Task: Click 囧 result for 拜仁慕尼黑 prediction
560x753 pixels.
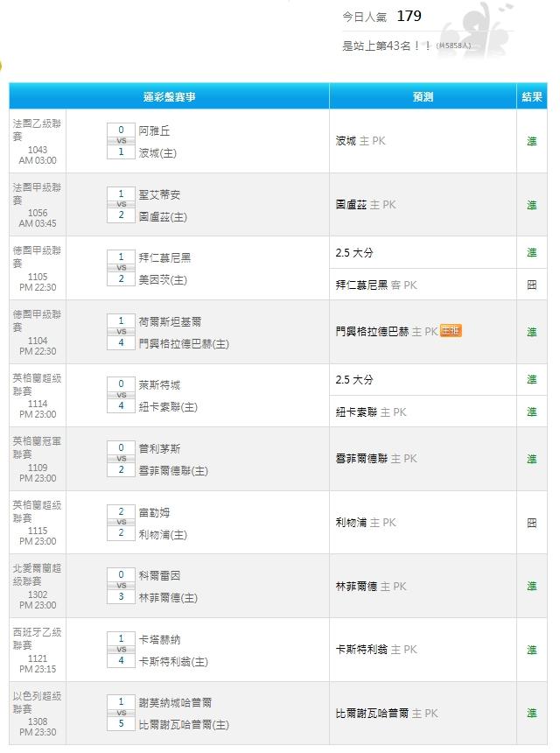Action: point(531,285)
